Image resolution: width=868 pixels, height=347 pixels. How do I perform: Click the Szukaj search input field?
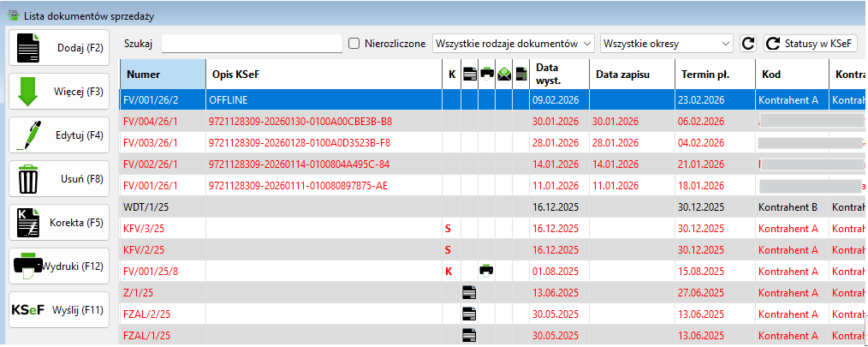252,43
